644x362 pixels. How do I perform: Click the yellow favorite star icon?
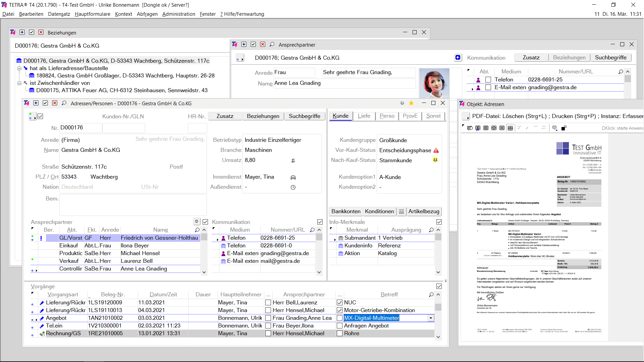[411, 103]
